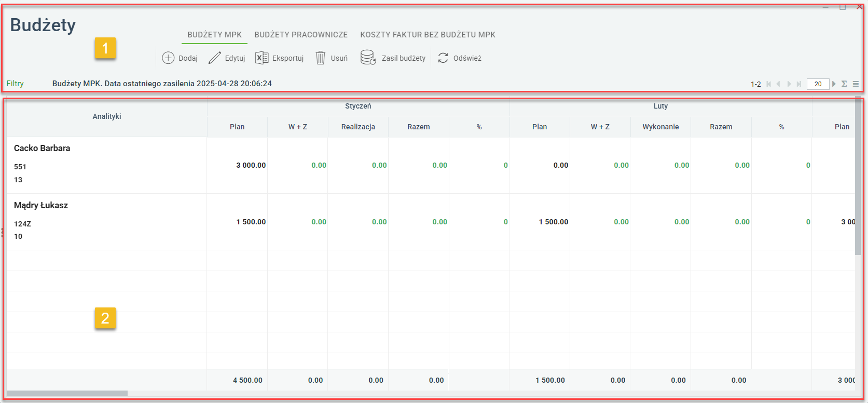The width and height of the screenshot is (868, 403).
Task: Apply page size with arrow beside 20
Action: click(834, 84)
